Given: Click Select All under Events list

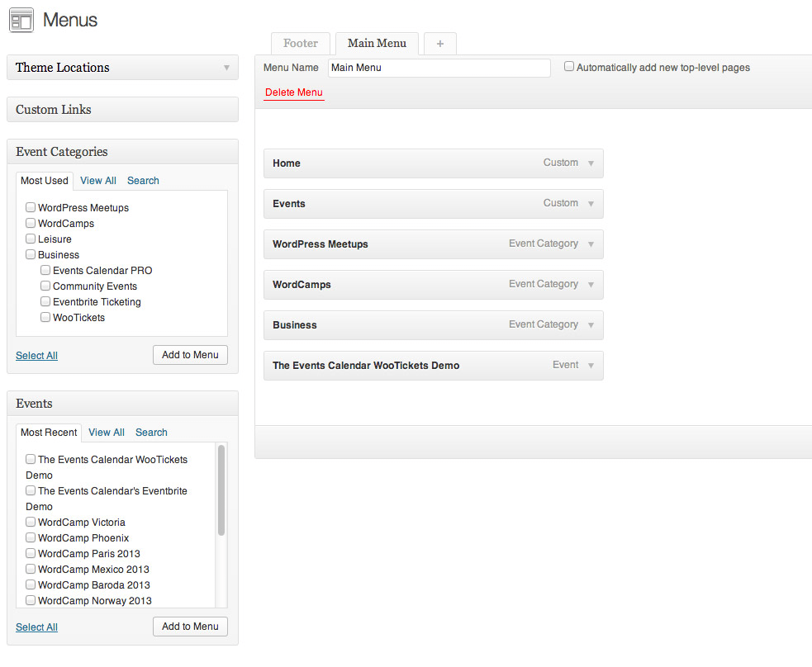Looking at the screenshot, I should click(x=37, y=627).
